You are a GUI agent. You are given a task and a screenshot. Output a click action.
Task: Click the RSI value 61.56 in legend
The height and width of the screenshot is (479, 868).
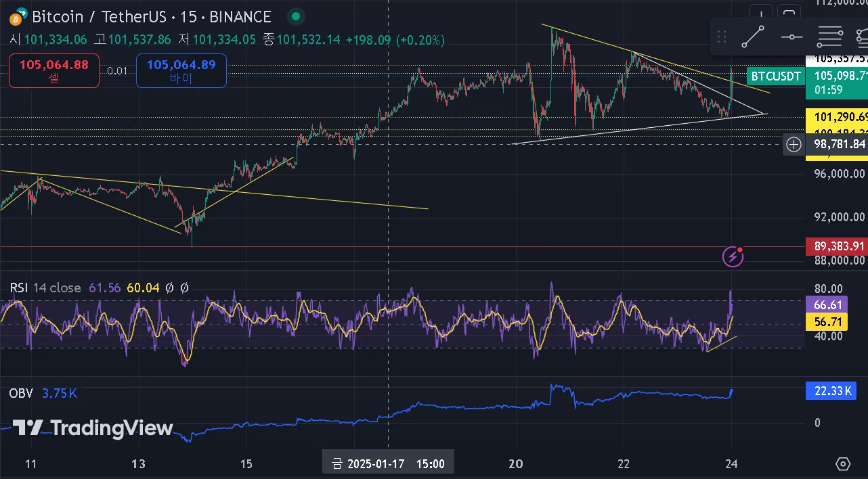pyautogui.click(x=106, y=288)
